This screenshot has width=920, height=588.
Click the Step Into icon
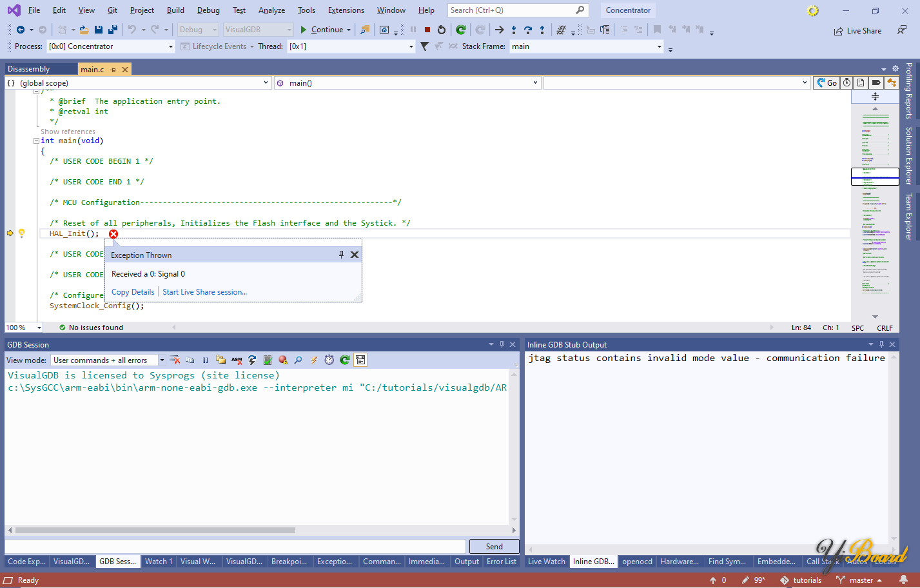(514, 30)
